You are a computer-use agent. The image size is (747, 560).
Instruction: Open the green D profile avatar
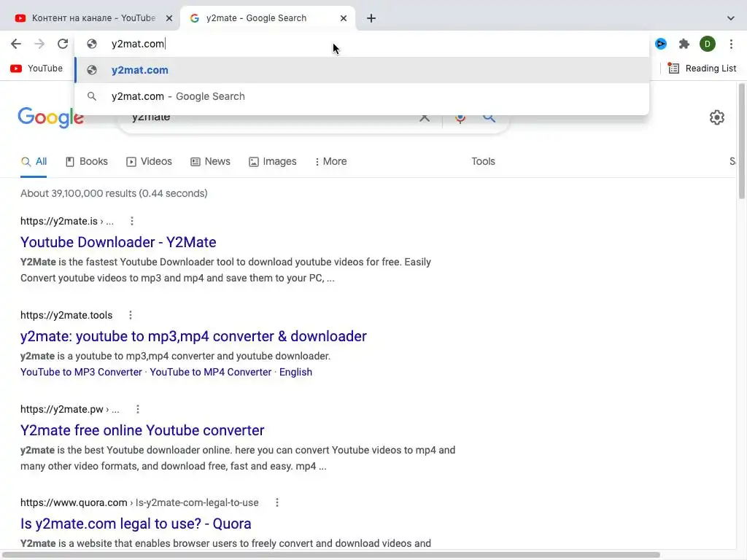coord(708,44)
